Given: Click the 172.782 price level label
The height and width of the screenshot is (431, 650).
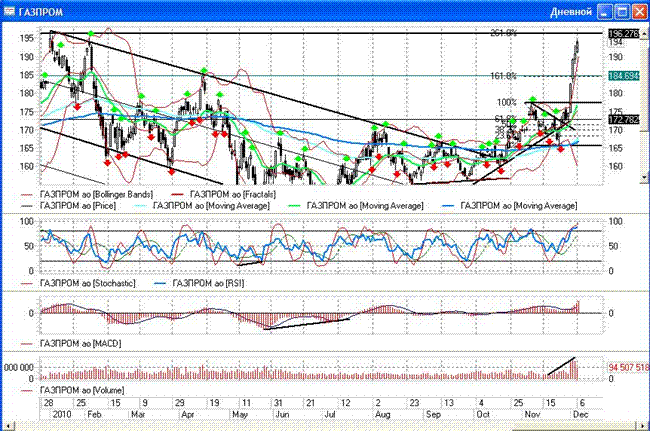Looking at the screenshot, I should point(624,120).
